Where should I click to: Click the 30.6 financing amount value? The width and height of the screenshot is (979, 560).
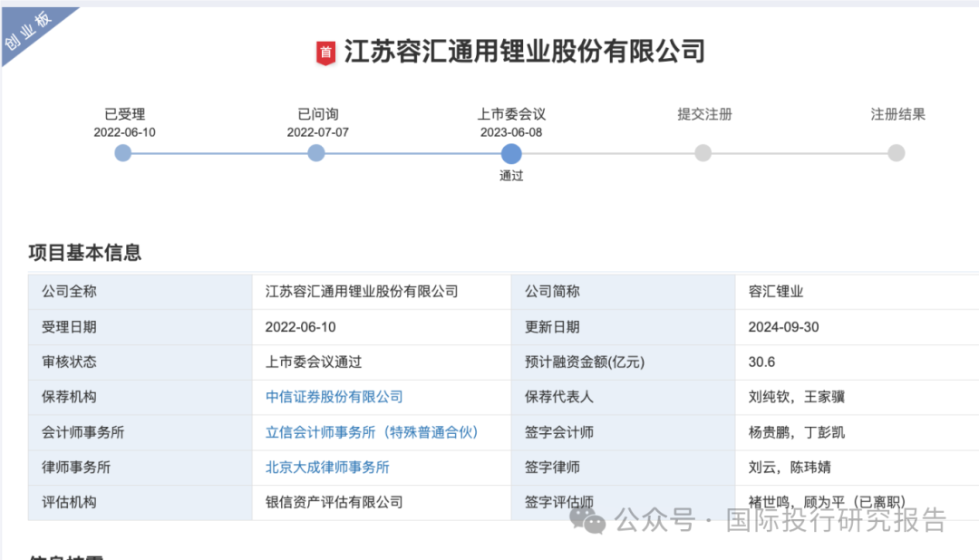[761, 362]
